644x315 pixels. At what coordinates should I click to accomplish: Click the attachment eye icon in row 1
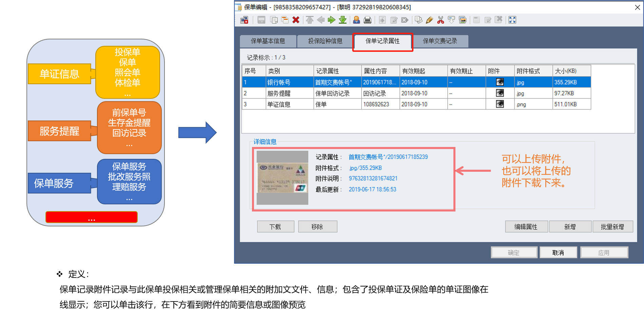pyautogui.click(x=500, y=82)
